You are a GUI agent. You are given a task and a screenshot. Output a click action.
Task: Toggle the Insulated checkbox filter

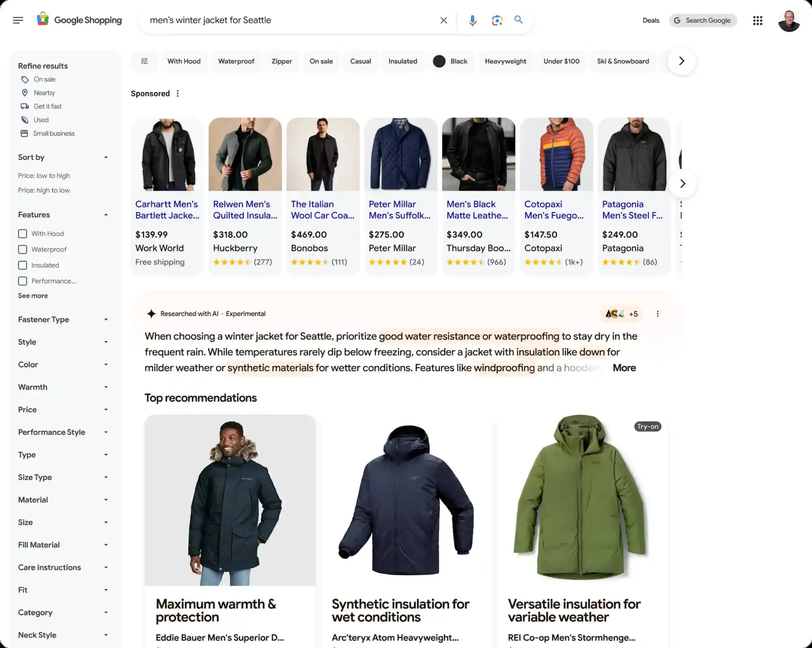click(x=22, y=265)
